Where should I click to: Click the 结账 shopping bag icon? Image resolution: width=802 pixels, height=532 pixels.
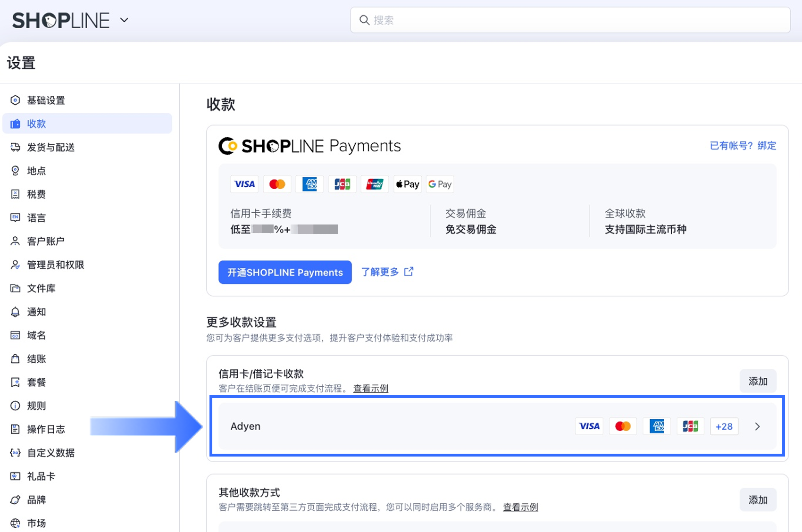(15, 359)
